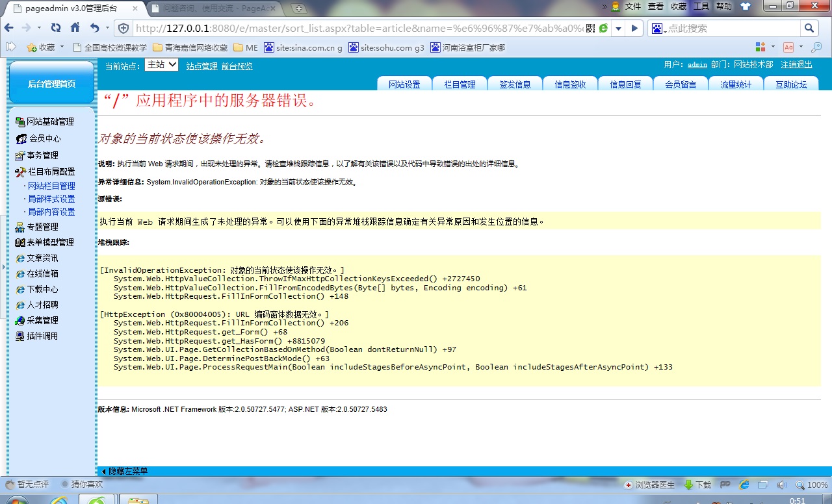Click the 100% zoom level control
This screenshot has width=832, height=504.
click(x=811, y=485)
